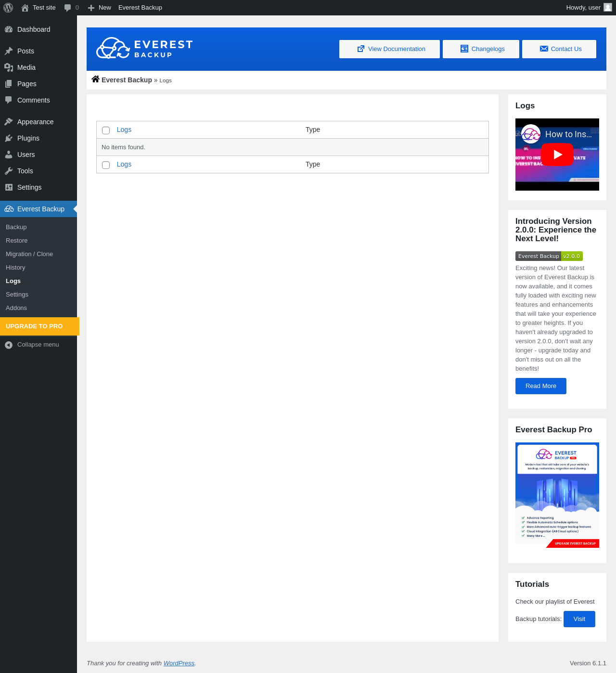This screenshot has width=616, height=673.
Task: Click the channel logo on video thumbnail
Action: [x=531, y=134]
